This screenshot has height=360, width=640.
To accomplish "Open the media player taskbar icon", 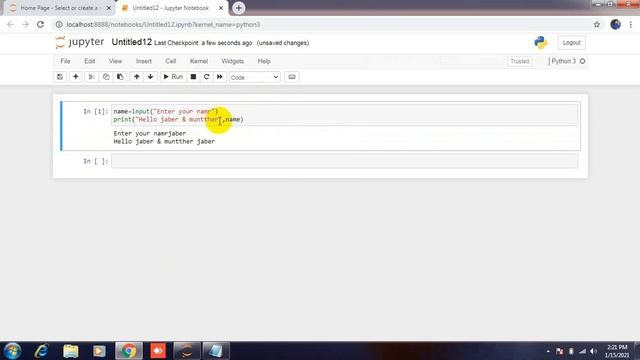I will click(99, 351).
